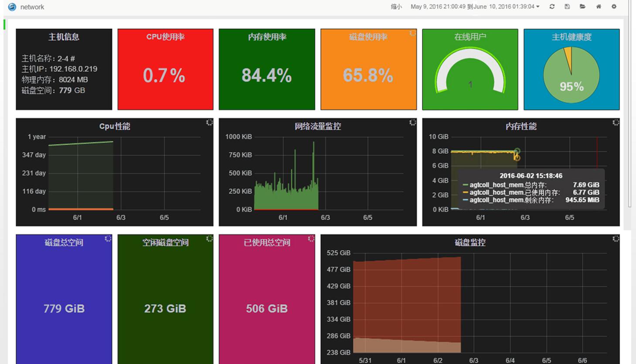
Task: Open the Cpu性能 panel title menu
Action: (x=115, y=126)
